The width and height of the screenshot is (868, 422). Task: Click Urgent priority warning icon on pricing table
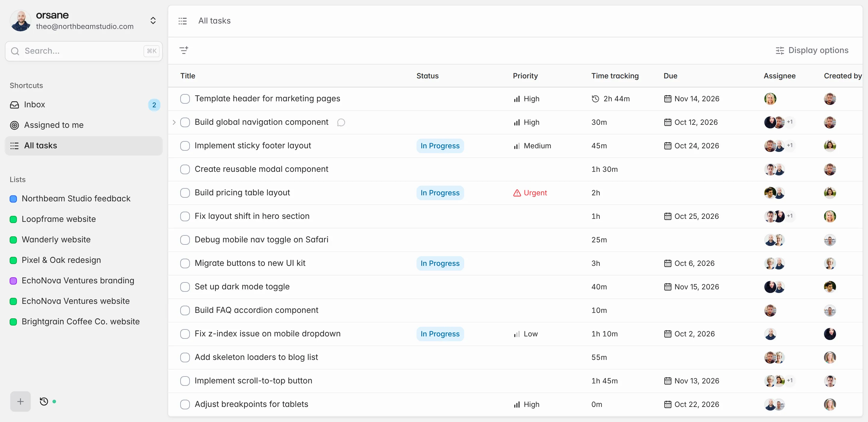click(x=517, y=193)
